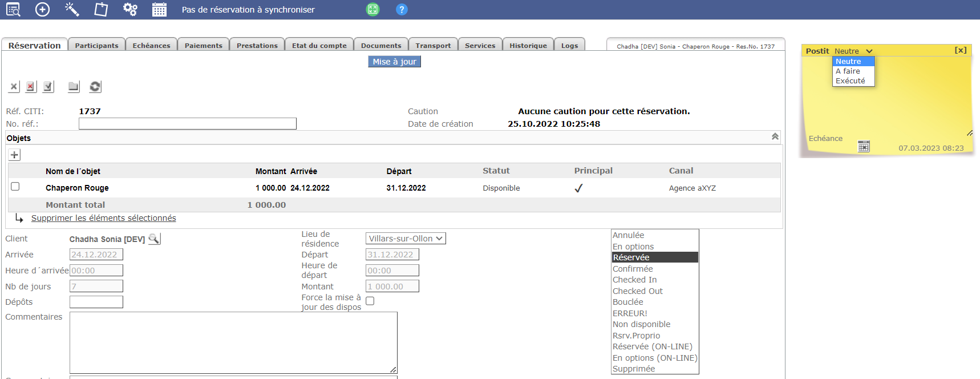The image size is (980, 379).
Task: Open the magnifier next to client Chadha Sonia
Action: point(154,239)
